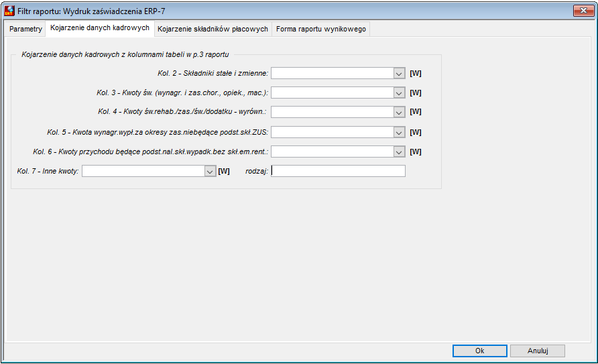Expand the Kol. 3 Kwoty św. dropdown
Viewport: 598px width, 364px height.
click(399, 93)
